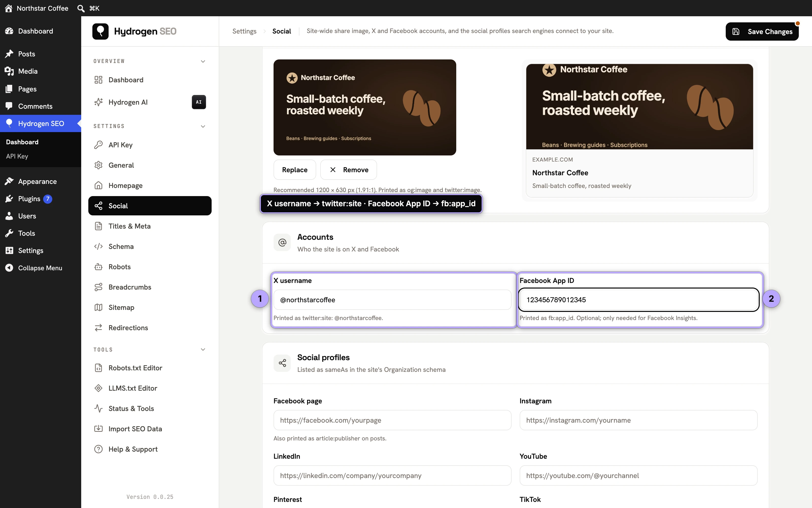This screenshot has height=508, width=812.
Task: Collapse the SETTINGS section chevron
Action: coord(203,126)
